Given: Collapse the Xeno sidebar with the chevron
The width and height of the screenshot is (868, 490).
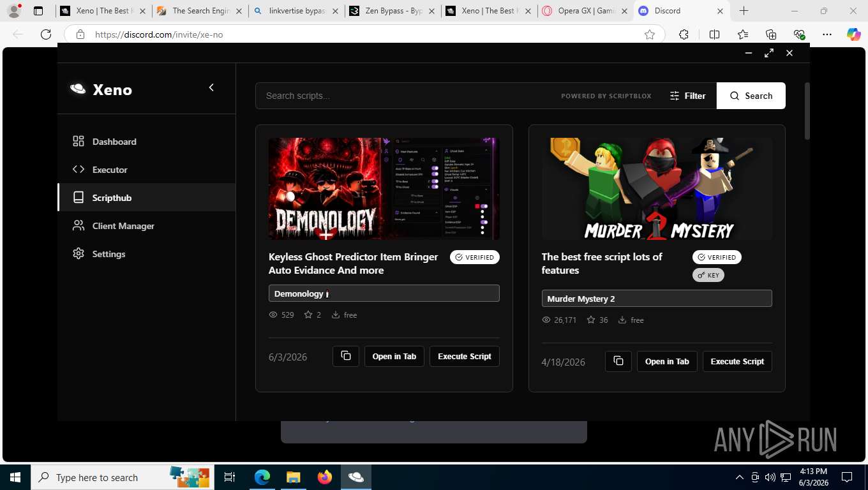Looking at the screenshot, I should 211,87.
